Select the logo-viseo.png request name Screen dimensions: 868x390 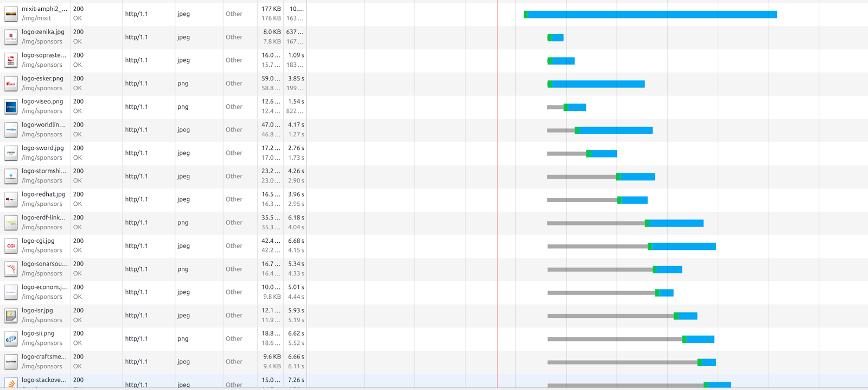point(42,102)
